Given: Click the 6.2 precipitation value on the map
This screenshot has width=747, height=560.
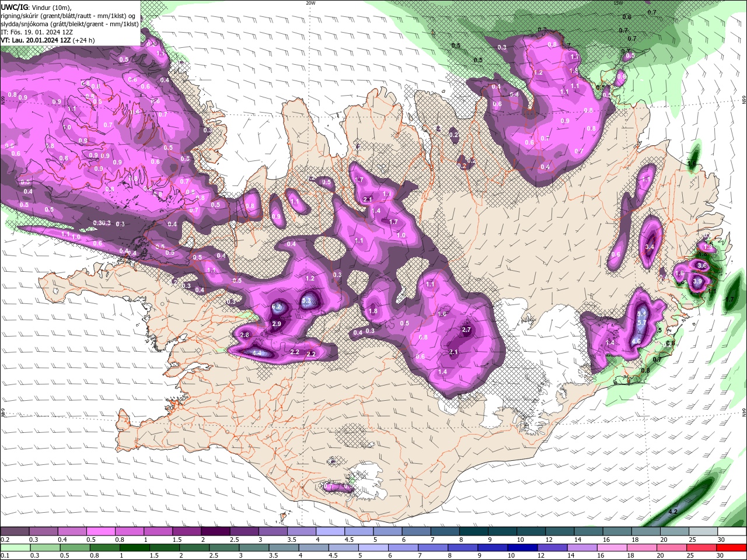Looking at the screenshot, I should 277,307.
